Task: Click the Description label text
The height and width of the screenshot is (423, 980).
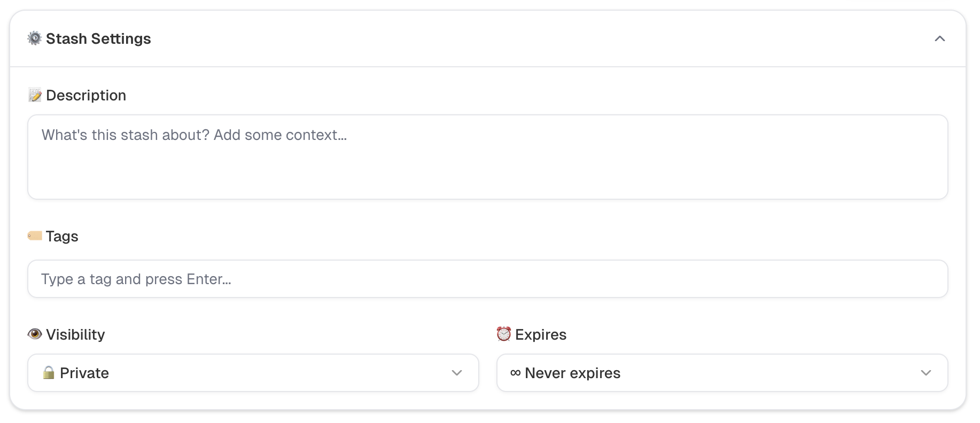Action: (x=86, y=95)
